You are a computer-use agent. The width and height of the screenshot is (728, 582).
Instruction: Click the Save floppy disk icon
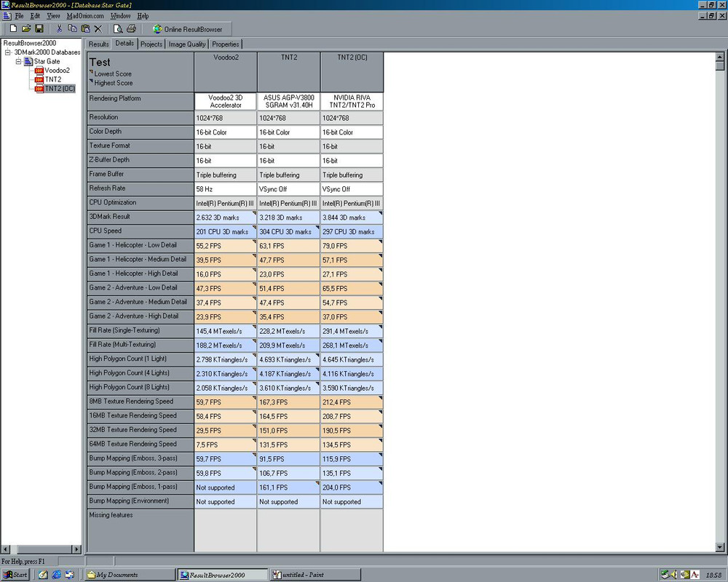pyautogui.click(x=39, y=29)
